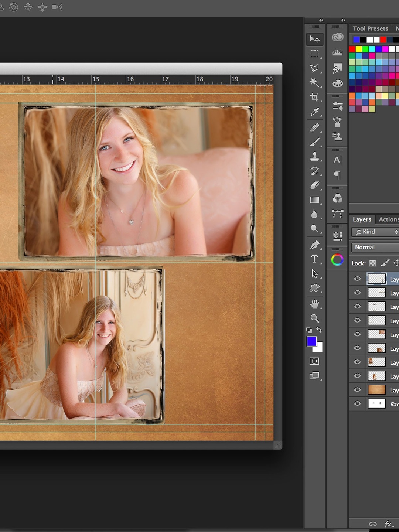
Task: Select the Move tool
Action: pos(315,39)
